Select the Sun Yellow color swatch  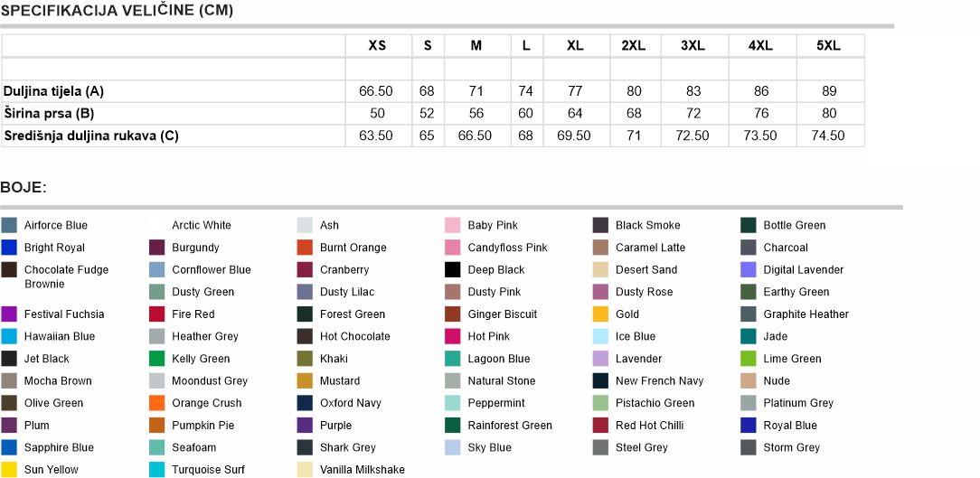point(9,470)
